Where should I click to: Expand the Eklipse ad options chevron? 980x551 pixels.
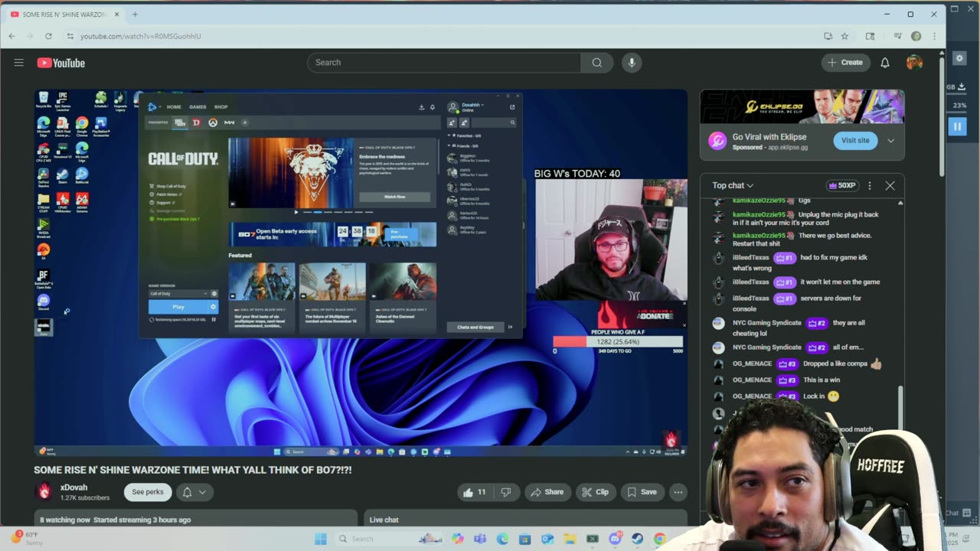(x=890, y=141)
